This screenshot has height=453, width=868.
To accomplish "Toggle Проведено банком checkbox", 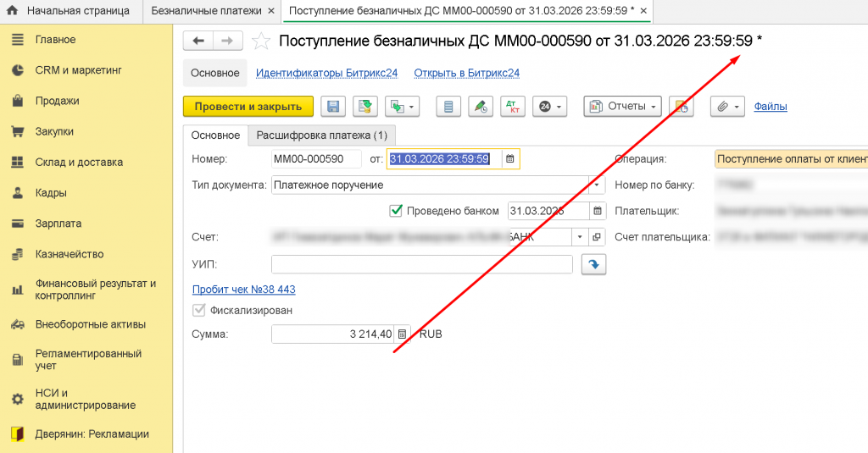I will (x=396, y=211).
